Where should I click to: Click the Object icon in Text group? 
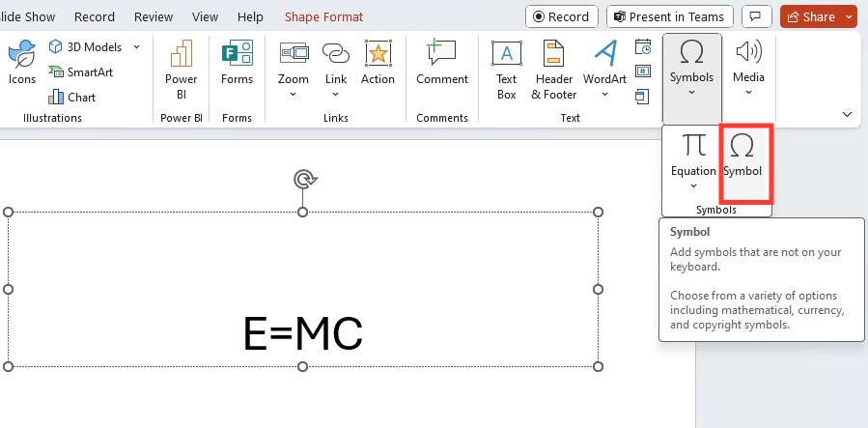(x=643, y=97)
